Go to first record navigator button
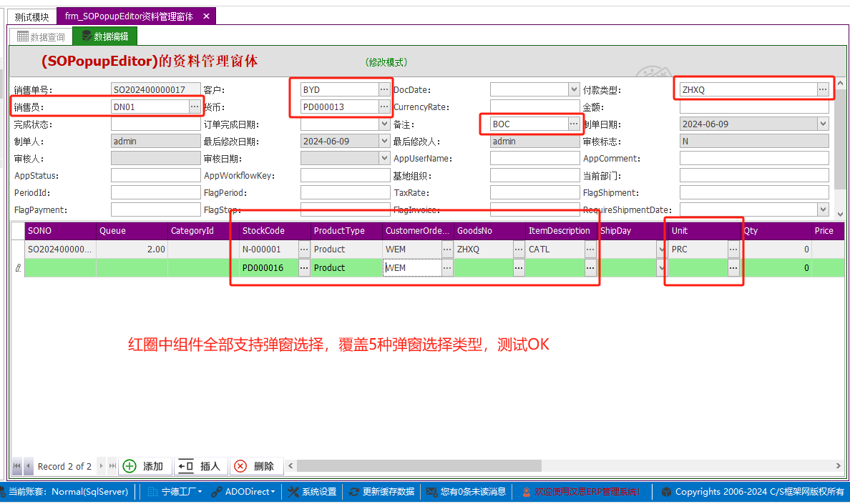The image size is (850, 504). (x=16, y=466)
